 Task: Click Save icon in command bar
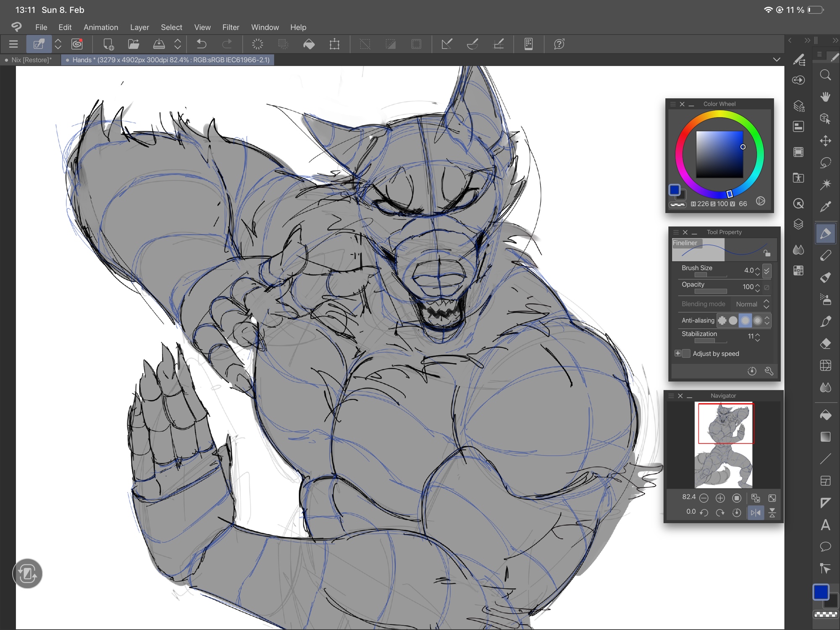[159, 44]
